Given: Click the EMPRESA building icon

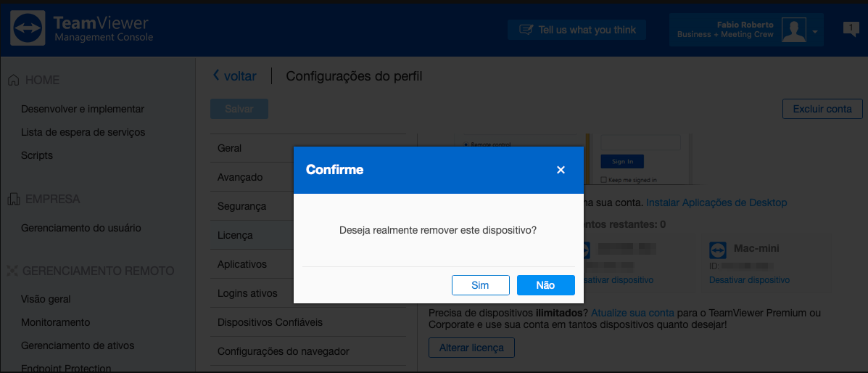Looking at the screenshot, I should (x=14, y=199).
